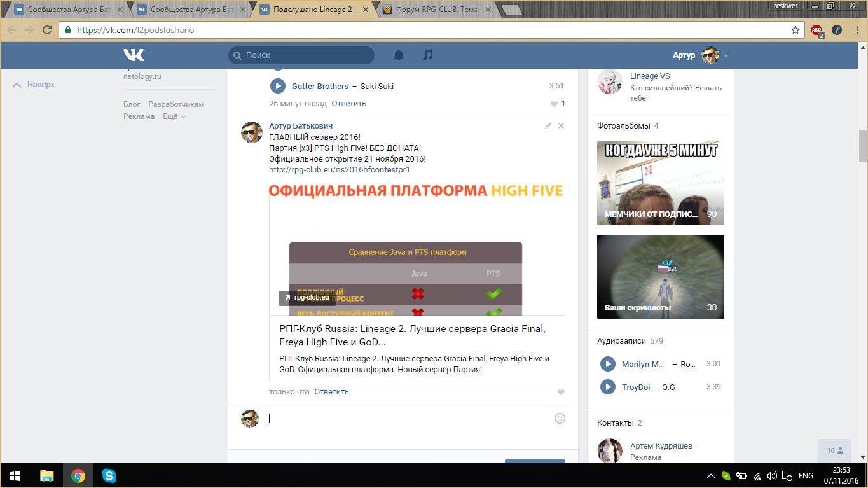The height and width of the screenshot is (488, 868).
Task: Click the battery icon in the system tray
Action: [741, 476]
